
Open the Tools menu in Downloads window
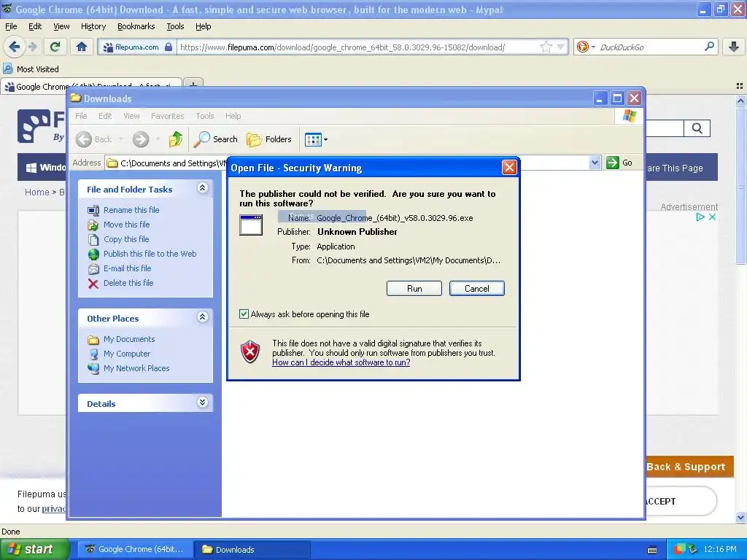[204, 116]
